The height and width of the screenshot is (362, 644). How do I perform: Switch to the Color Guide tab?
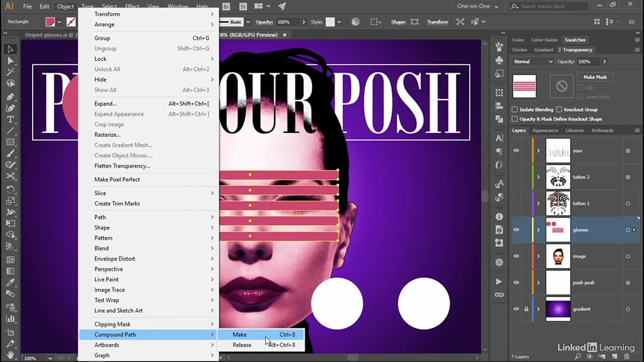click(x=544, y=40)
